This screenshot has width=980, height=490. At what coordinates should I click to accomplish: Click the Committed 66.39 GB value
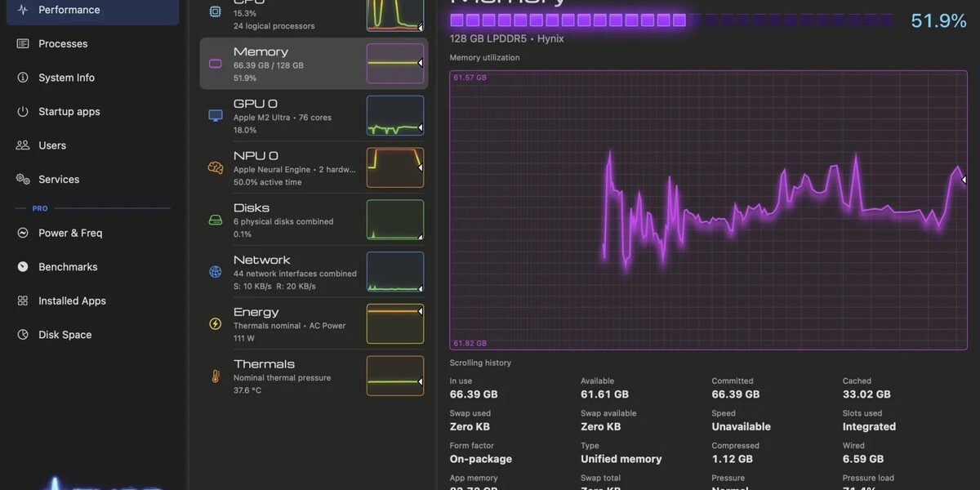click(736, 394)
